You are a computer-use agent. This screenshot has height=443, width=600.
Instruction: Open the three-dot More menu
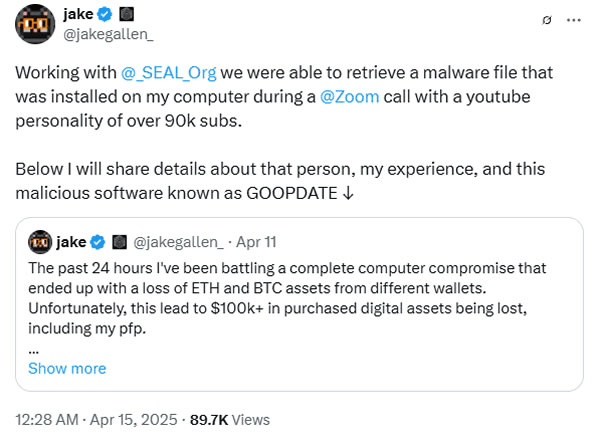[572, 19]
